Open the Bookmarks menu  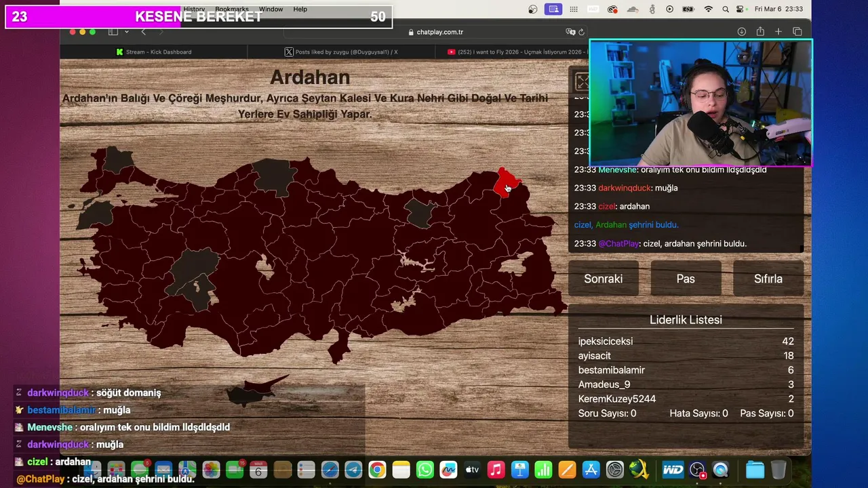[x=232, y=9]
